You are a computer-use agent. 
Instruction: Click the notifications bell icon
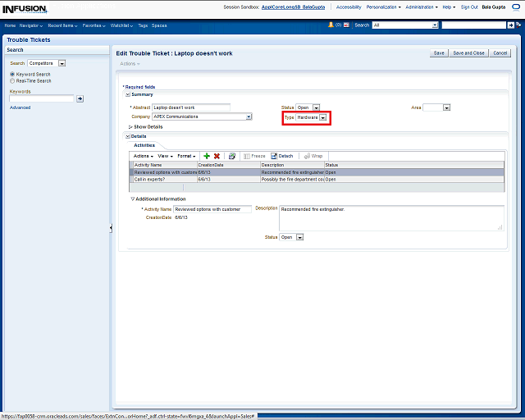click(x=330, y=25)
